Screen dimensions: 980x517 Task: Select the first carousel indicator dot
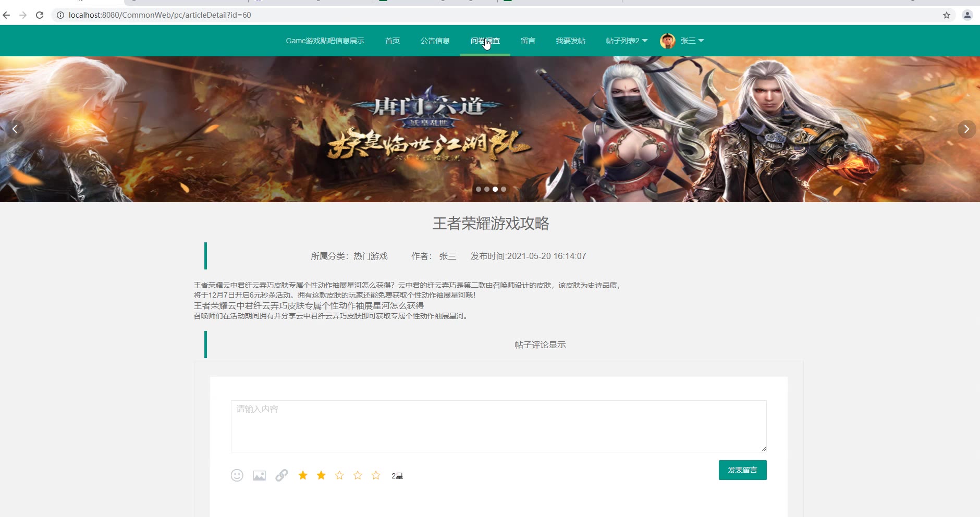coord(479,189)
